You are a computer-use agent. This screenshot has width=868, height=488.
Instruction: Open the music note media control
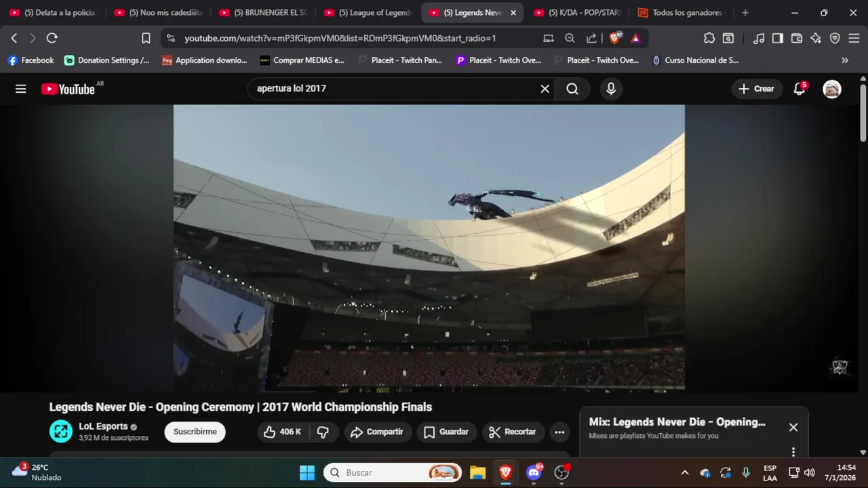[759, 38]
